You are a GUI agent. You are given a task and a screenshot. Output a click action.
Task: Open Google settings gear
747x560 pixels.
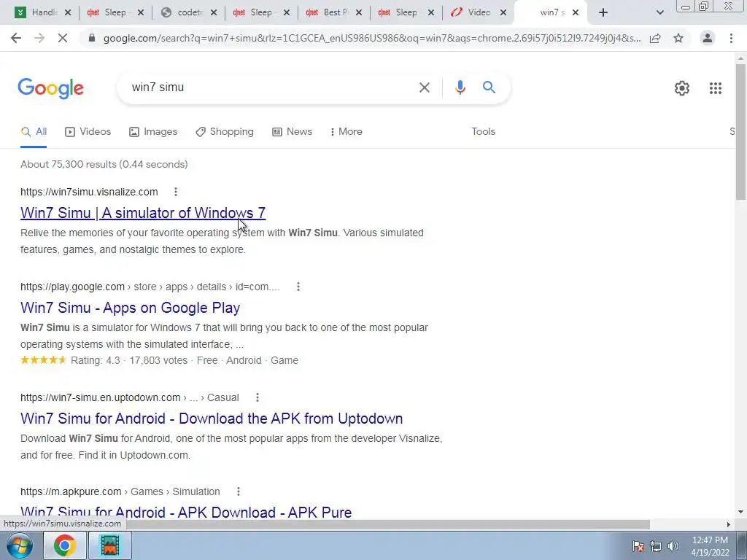pyautogui.click(x=682, y=88)
